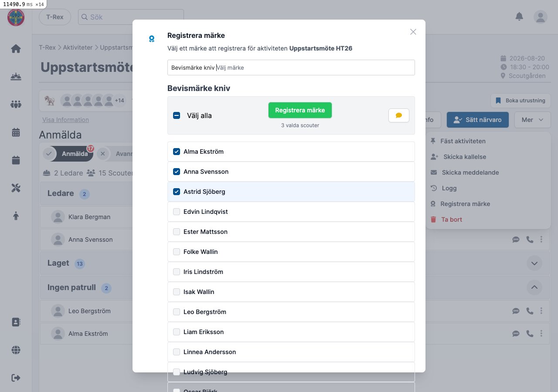
Task: Open the three-person group sidebar icon
Action: tap(16, 104)
